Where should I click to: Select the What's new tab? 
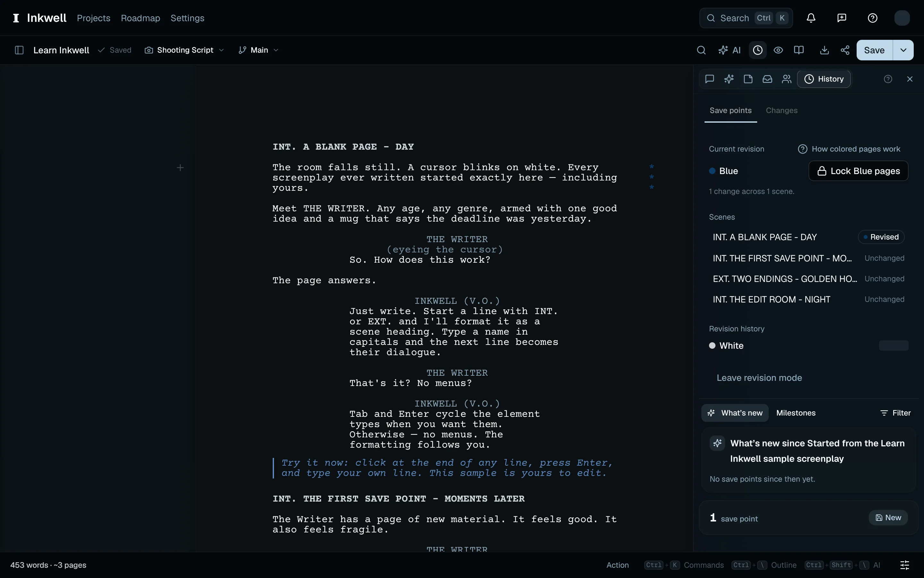pyautogui.click(x=735, y=413)
